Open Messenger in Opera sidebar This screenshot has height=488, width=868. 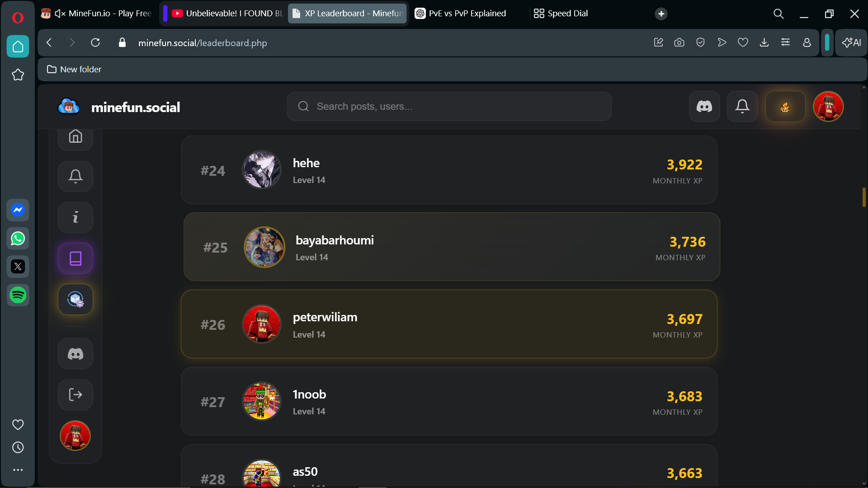[18, 210]
